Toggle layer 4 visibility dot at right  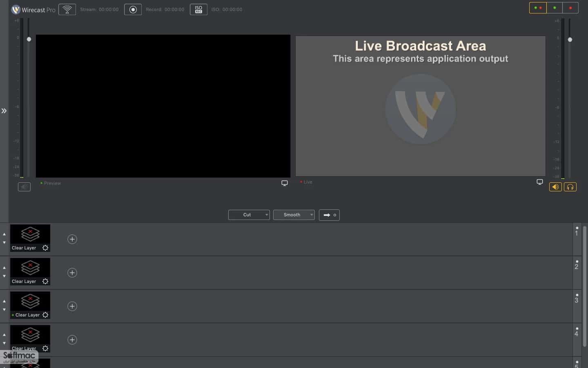point(577,328)
